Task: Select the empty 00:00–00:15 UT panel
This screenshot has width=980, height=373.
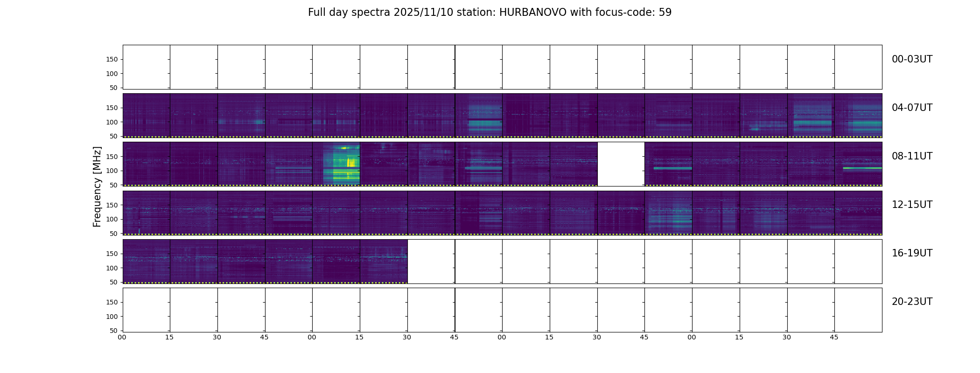Action: pyautogui.click(x=147, y=67)
